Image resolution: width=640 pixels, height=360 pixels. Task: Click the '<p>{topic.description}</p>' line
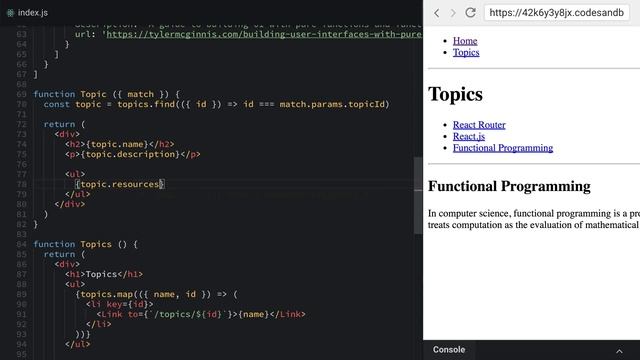point(133,154)
